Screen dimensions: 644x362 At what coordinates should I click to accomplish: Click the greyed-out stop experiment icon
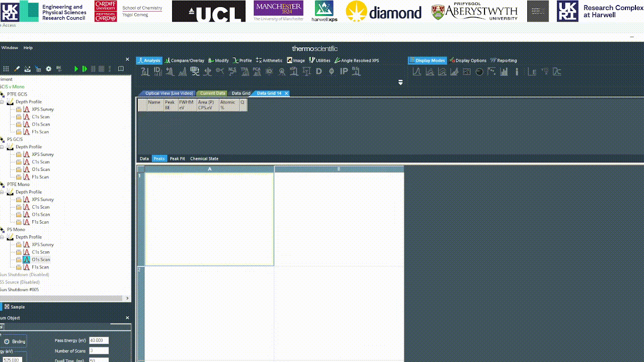coord(101,69)
